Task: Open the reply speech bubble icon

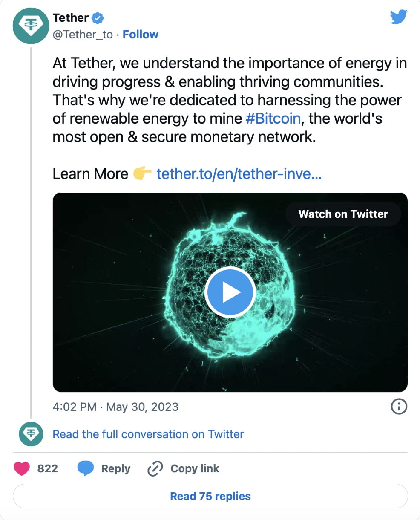Action: click(x=86, y=468)
